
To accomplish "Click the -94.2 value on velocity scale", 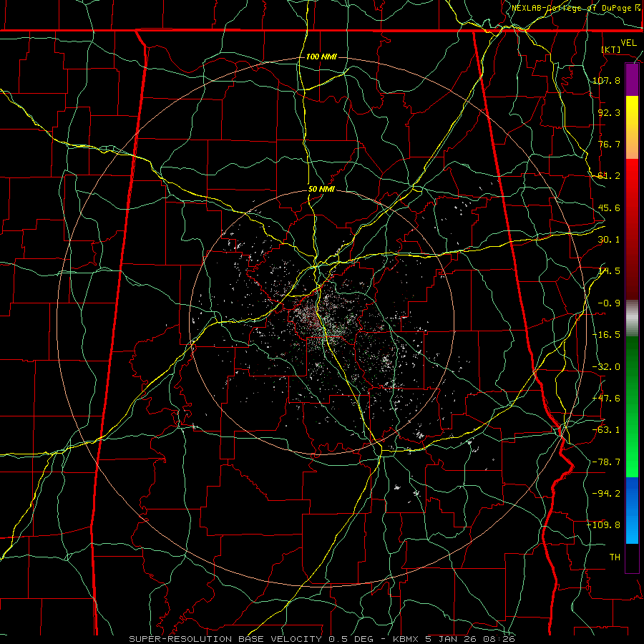I will point(606,493).
